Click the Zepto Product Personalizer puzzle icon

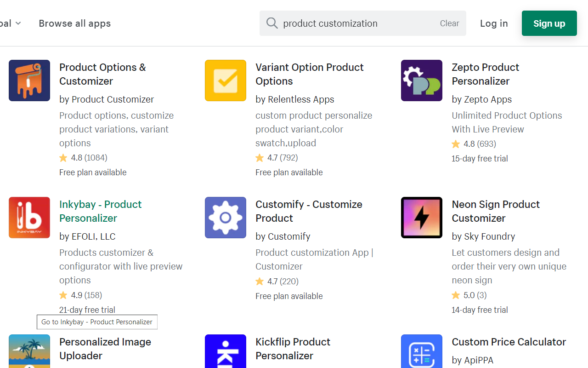(x=421, y=80)
